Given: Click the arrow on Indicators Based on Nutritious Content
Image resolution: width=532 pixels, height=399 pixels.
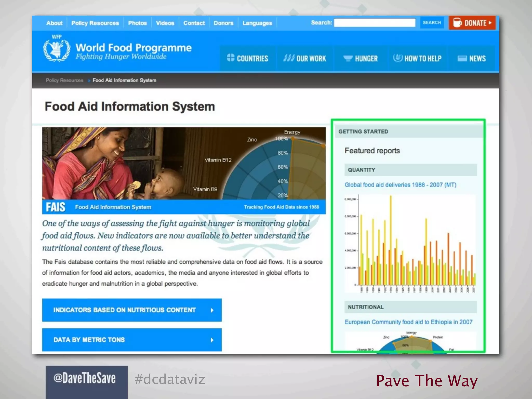Looking at the screenshot, I should [x=212, y=310].
